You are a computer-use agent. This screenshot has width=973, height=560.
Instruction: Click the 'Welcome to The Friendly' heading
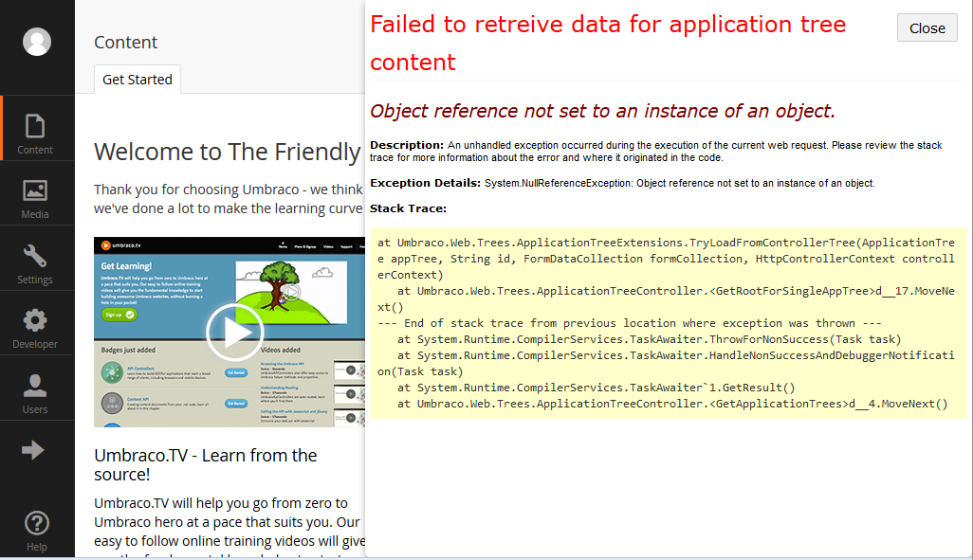pyautogui.click(x=227, y=152)
